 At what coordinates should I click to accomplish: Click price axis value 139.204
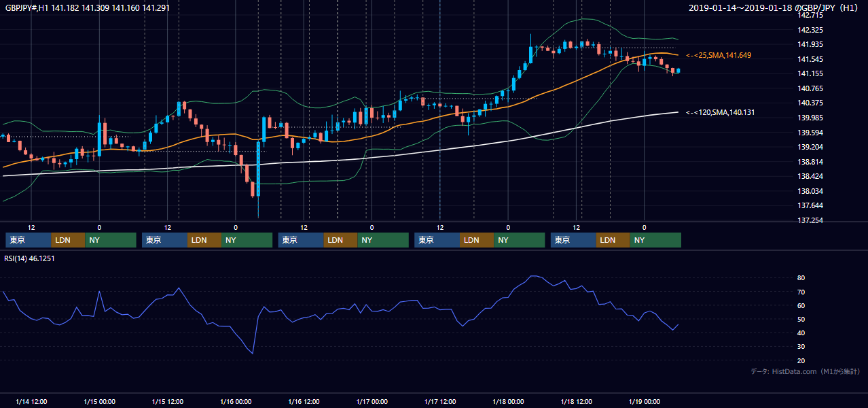[x=811, y=147]
